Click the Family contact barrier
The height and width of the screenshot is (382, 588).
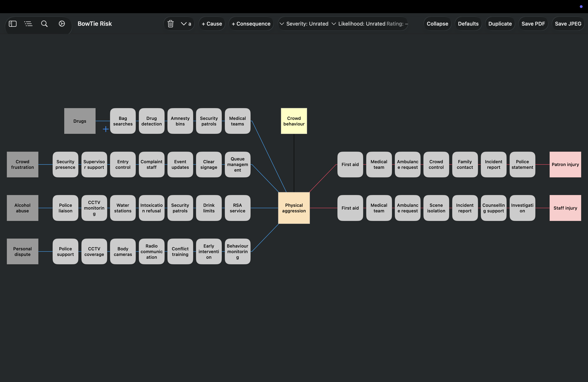tap(465, 164)
